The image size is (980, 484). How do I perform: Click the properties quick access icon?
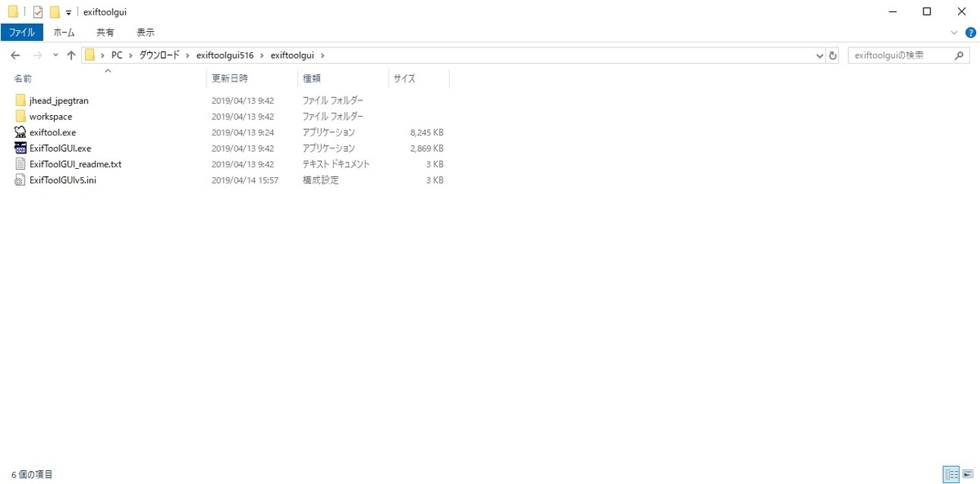pos(38,11)
